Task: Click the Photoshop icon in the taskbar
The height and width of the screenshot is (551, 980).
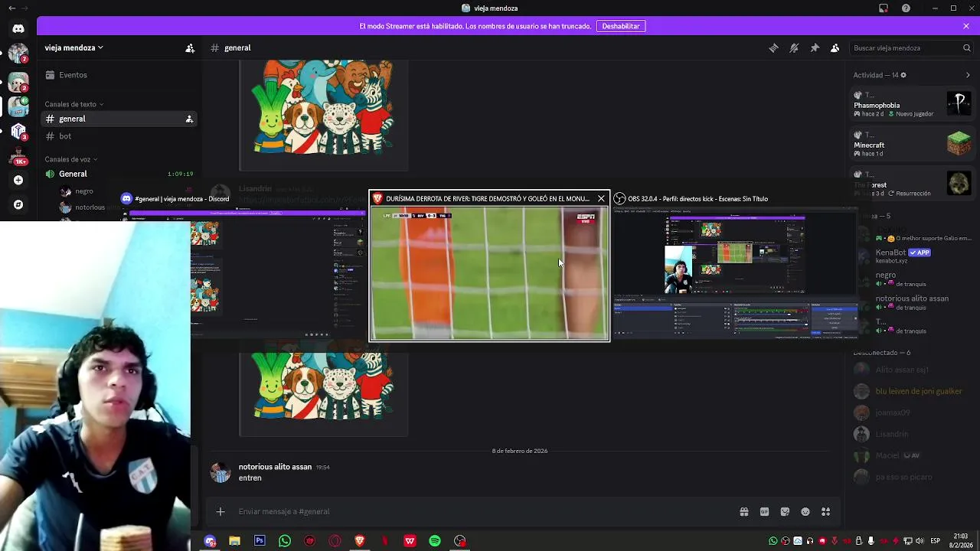Action: pyautogui.click(x=260, y=541)
